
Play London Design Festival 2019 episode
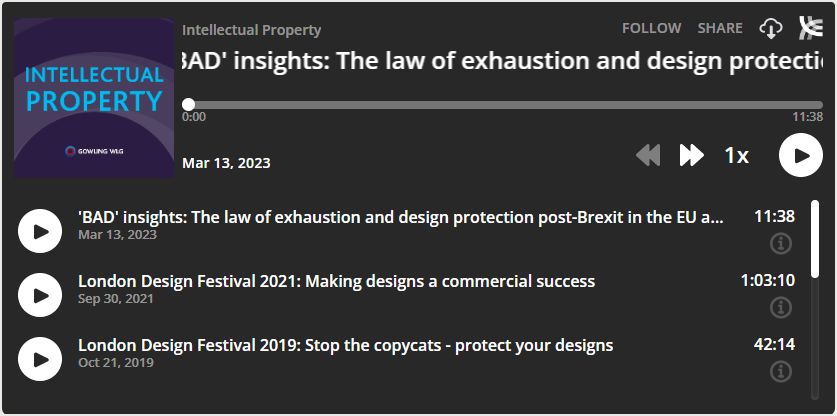click(40, 359)
